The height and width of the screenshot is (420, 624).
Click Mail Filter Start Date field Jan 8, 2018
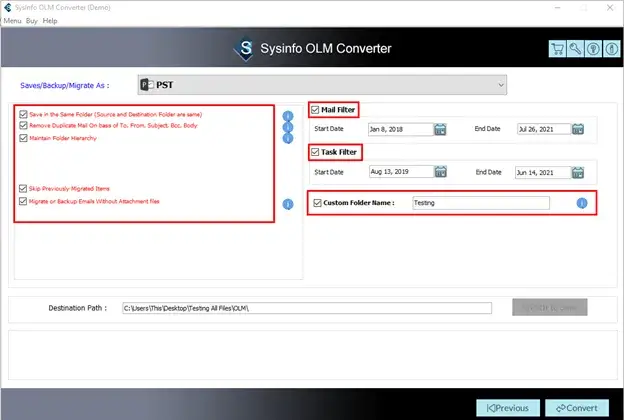coord(400,129)
